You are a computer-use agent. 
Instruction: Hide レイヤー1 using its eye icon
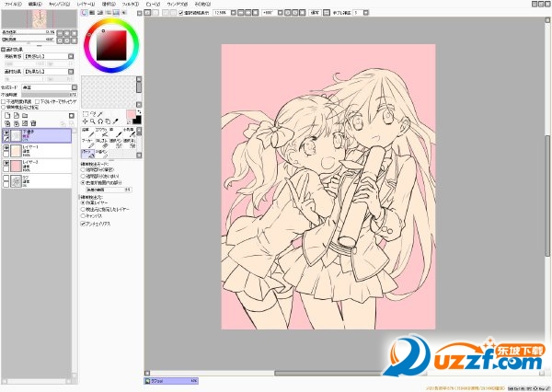[x=6, y=148]
